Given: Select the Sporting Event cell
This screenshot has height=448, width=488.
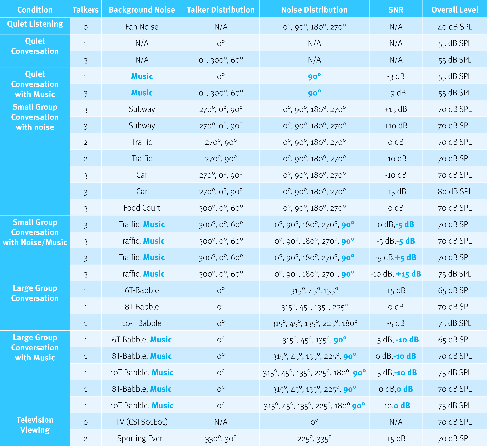Looking at the screenshot, I should (x=142, y=438).
